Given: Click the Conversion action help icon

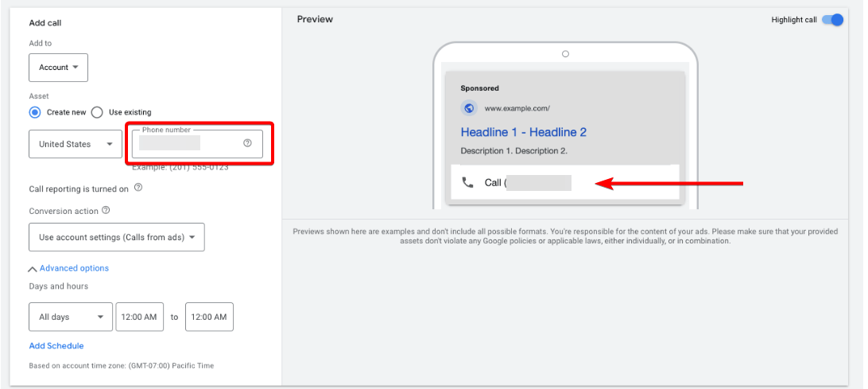Looking at the screenshot, I should coord(106,211).
